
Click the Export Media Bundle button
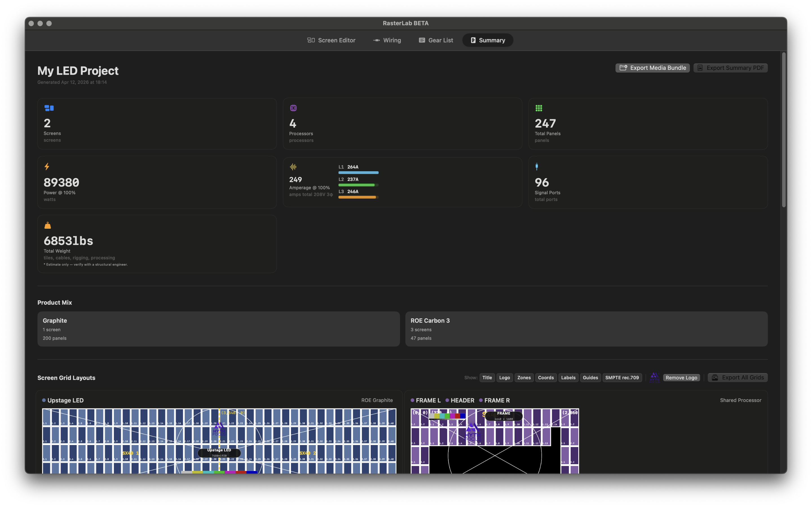point(652,68)
